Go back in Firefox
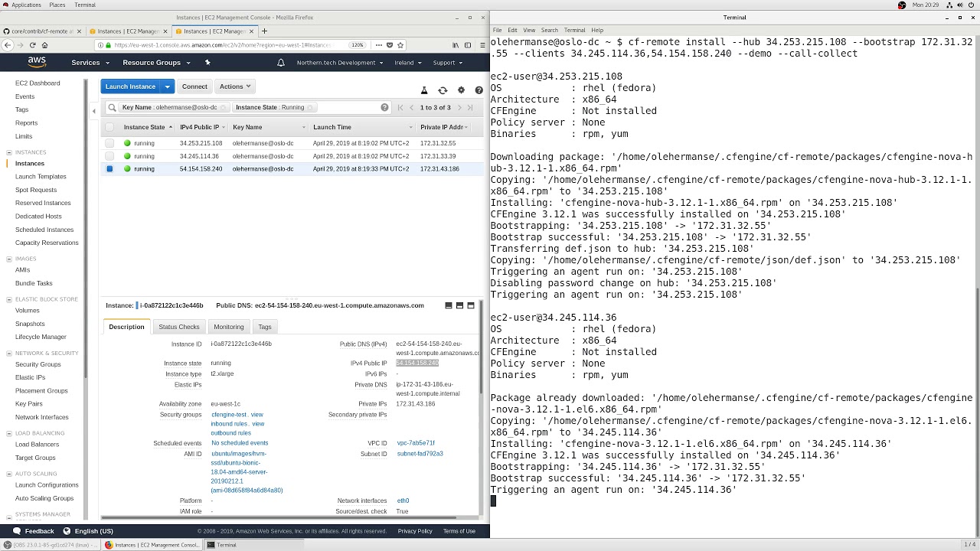Image resolution: width=980 pixels, height=551 pixels. pyautogui.click(x=8, y=45)
